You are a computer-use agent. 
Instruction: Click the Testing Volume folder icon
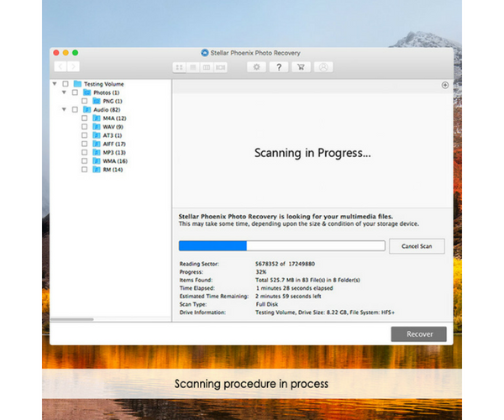(77, 84)
